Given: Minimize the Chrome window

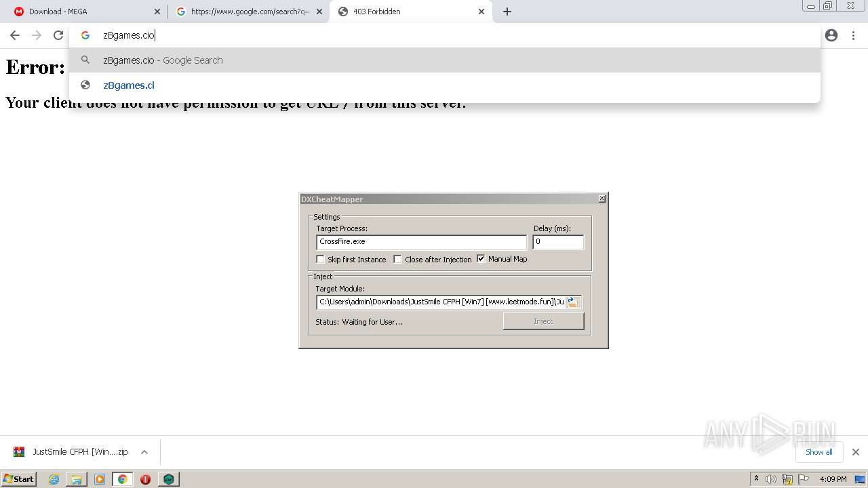Looking at the screenshot, I should coord(810,6).
